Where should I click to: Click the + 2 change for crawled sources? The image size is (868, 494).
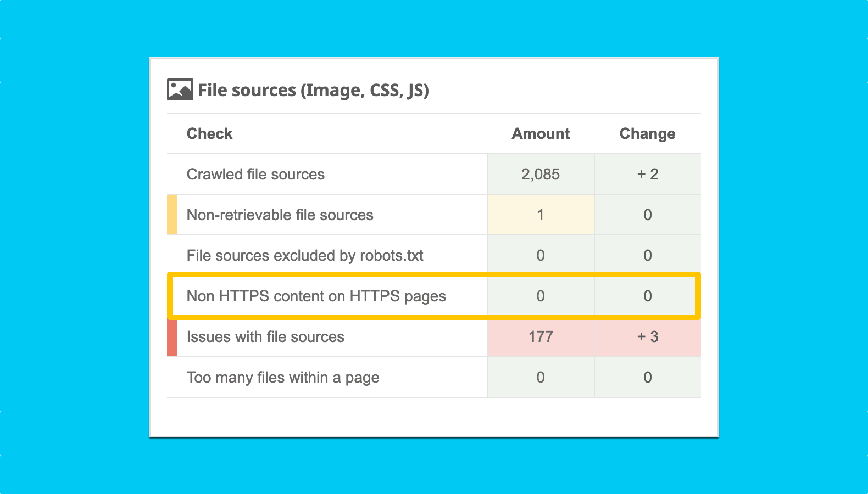(x=647, y=174)
